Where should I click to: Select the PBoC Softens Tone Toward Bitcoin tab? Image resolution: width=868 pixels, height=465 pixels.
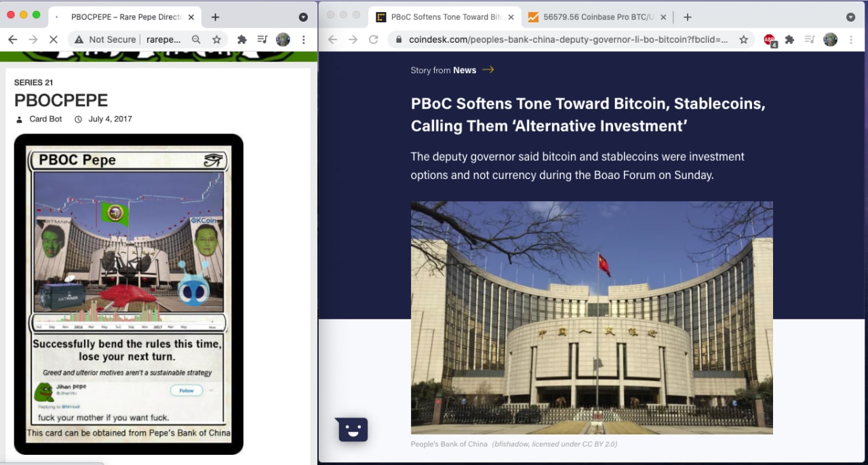[x=446, y=17]
